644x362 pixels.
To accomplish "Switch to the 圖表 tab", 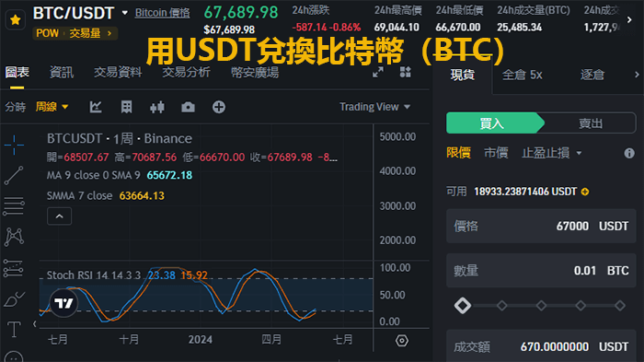I will click(17, 73).
